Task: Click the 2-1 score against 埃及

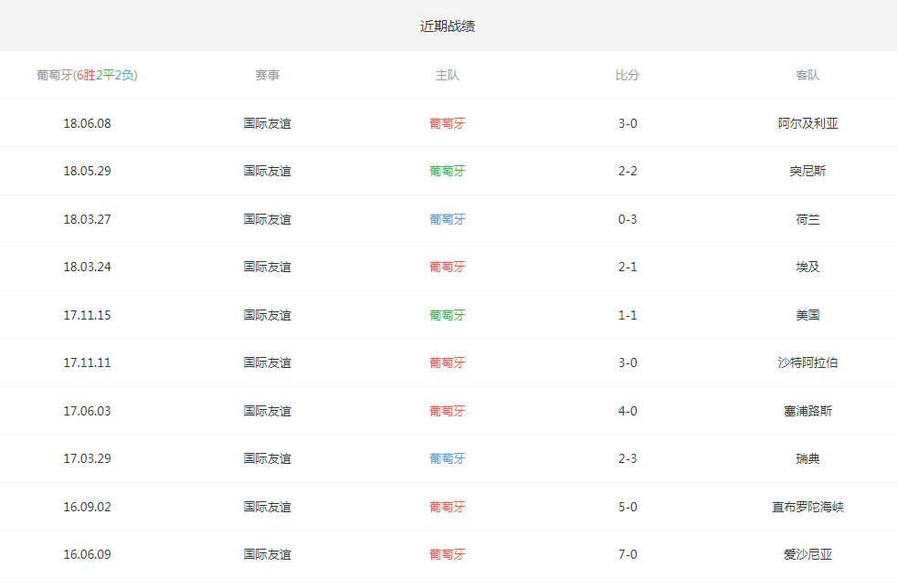Action: tap(628, 267)
